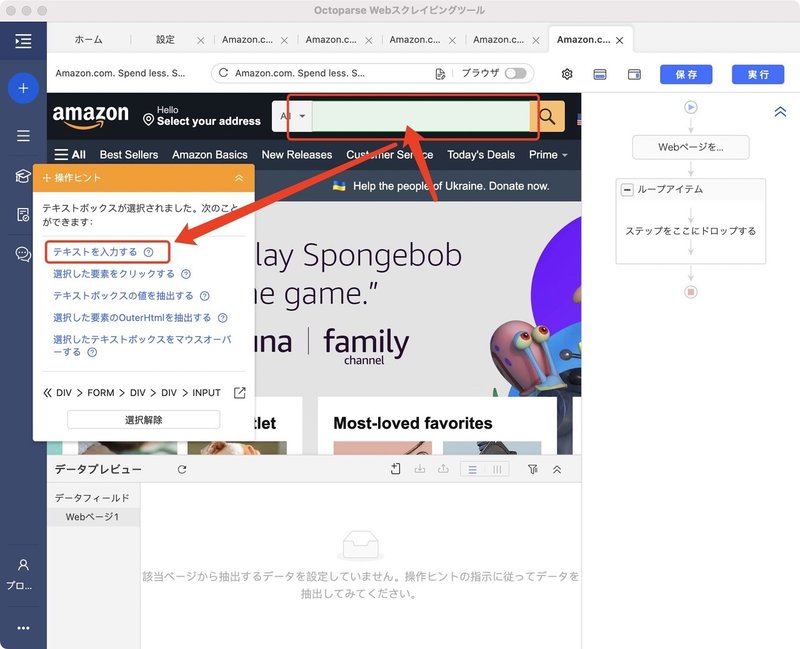This screenshot has height=649, width=800.
Task: Collapse the ループアイテム workflow block
Action: pyautogui.click(x=625, y=190)
